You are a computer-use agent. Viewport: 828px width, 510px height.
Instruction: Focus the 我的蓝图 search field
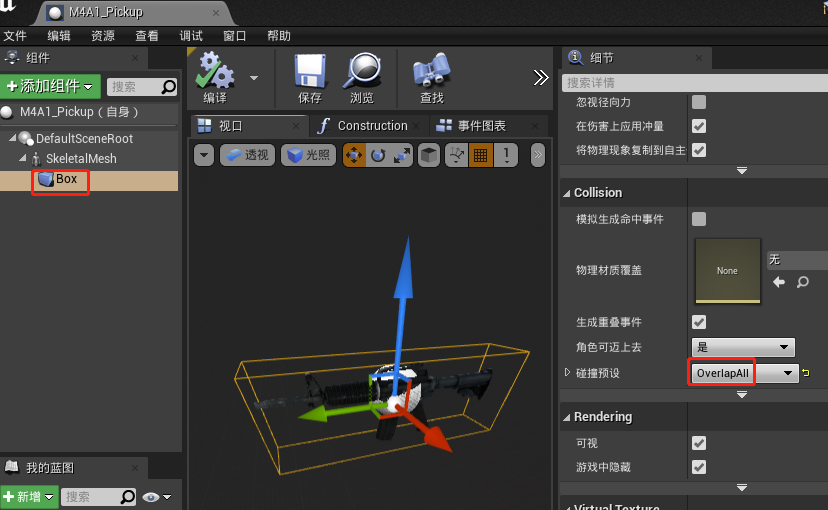[x=98, y=497]
